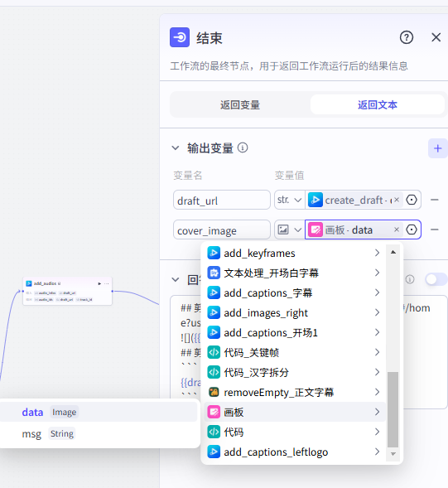Image resolution: width=448 pixels, height=488 pixels.
Task: Choose the msg String output option
Action: click(x=99, y=433)
